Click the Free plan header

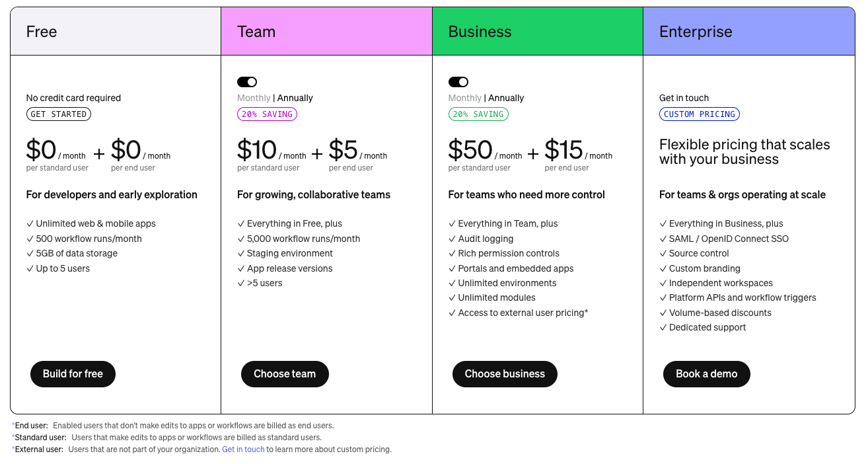[x=116, y=32]
